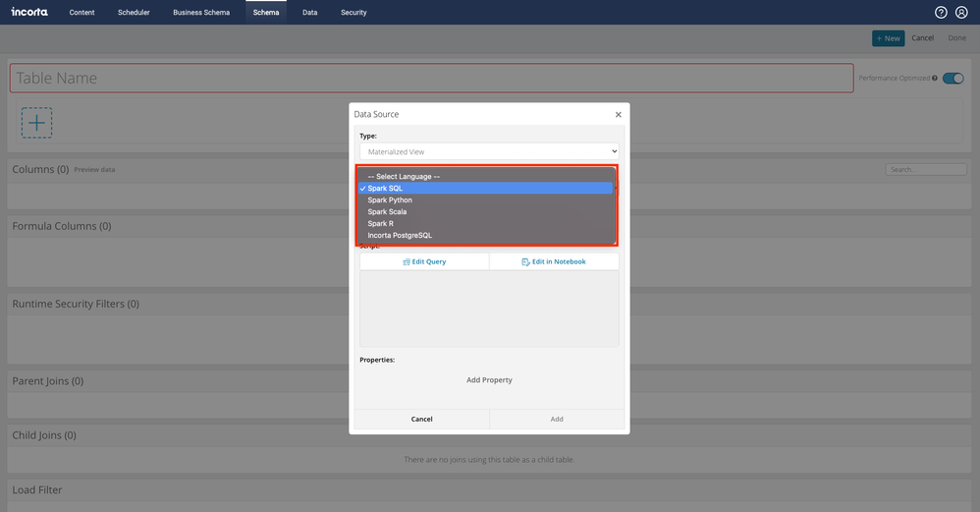Close the Data Source dialog with X
The height and width of the screenshot is (512, 980).
tap(618, 115)
